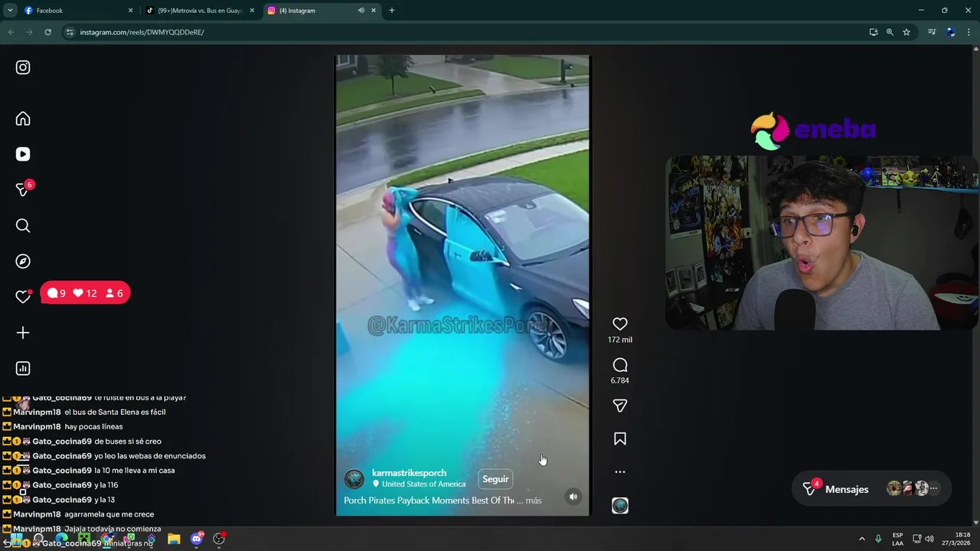Open direct messages icon with badge 6

point(23,190)
